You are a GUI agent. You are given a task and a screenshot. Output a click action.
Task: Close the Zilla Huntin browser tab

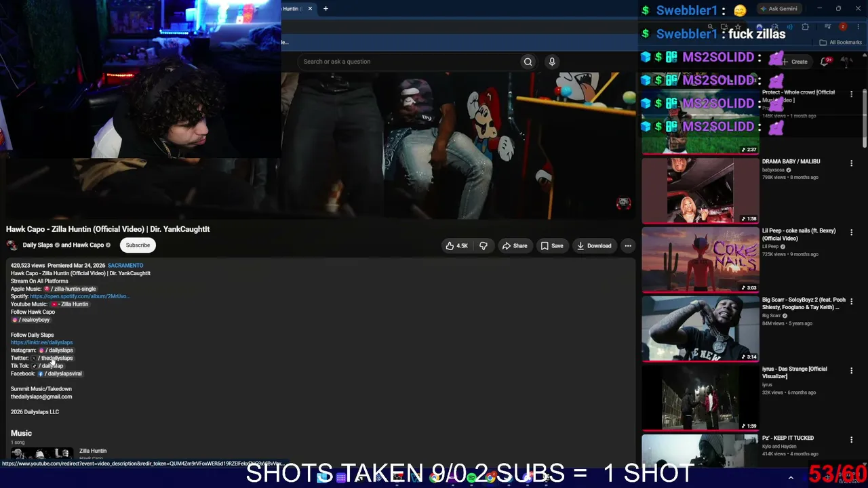(310, 9)
